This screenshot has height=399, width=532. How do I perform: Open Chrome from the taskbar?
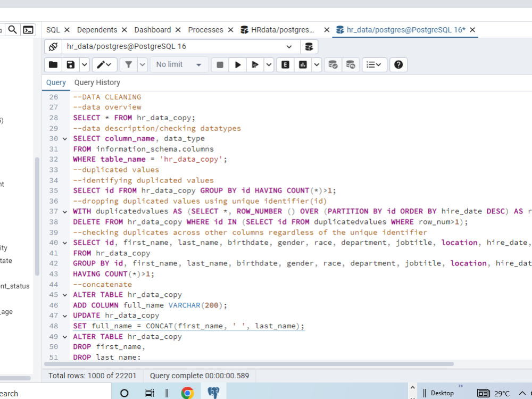(x=188, y=392)
